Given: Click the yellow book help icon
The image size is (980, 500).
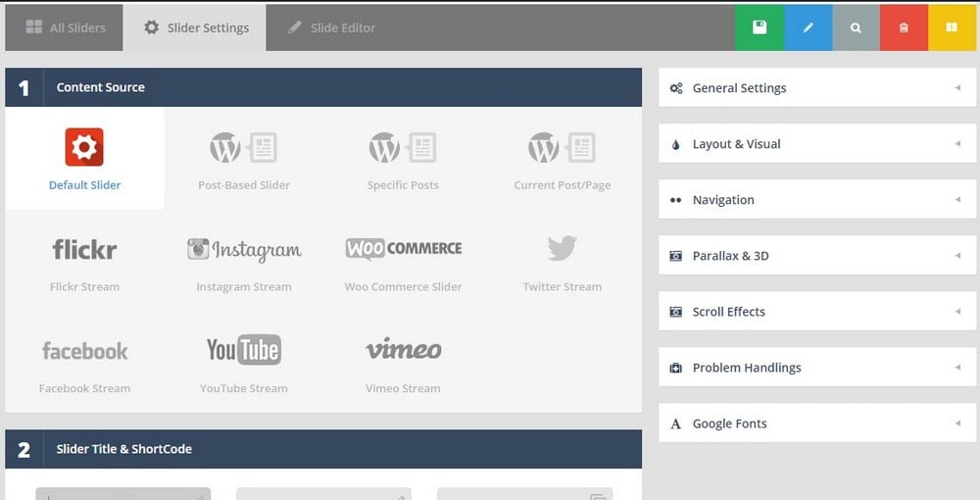Looking at the screenshot, I should 952,27.
